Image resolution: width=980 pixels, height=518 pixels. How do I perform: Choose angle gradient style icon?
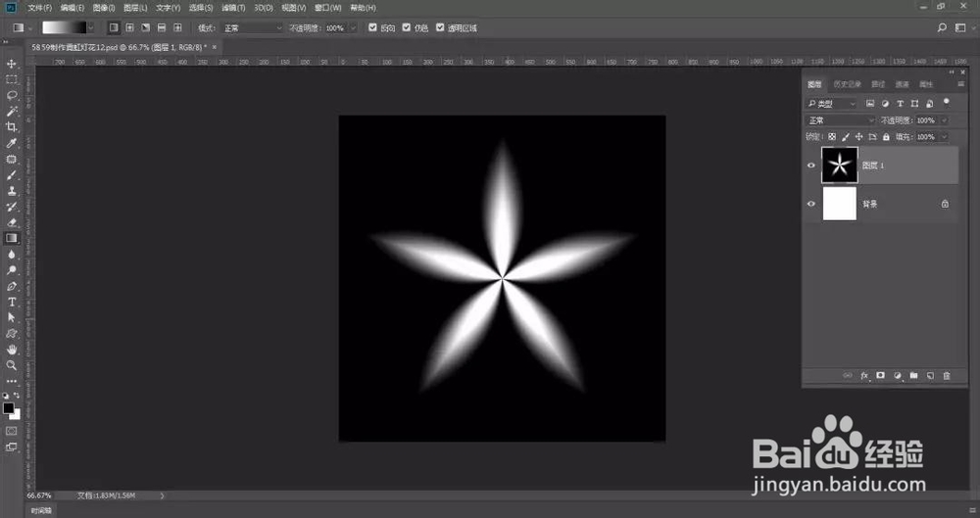pos(146,27)
